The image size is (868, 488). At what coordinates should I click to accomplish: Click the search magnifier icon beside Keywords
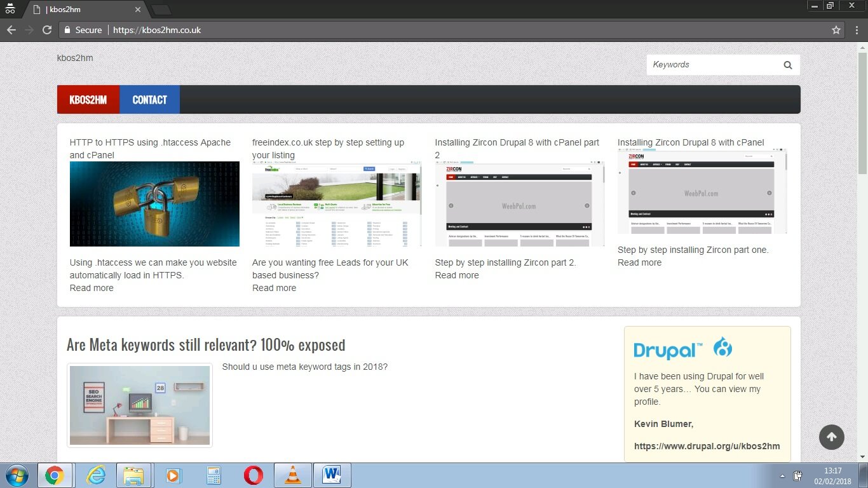click(788, 65)
